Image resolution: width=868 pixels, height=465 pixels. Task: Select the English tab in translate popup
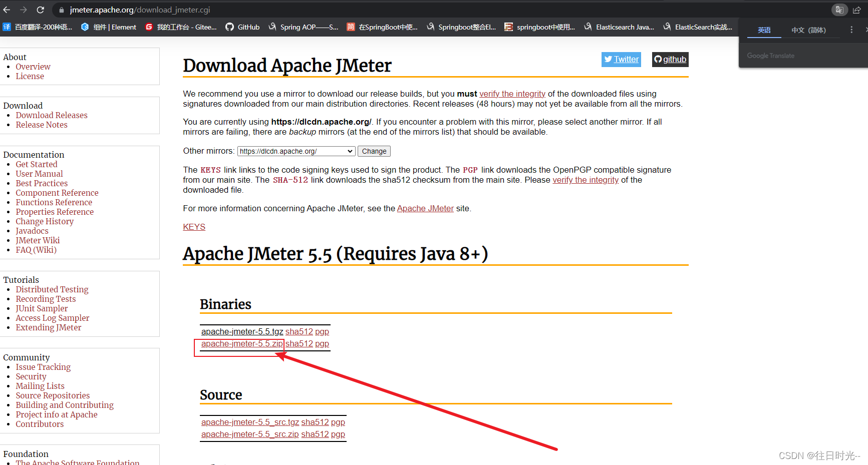click(x=764, y=30)
